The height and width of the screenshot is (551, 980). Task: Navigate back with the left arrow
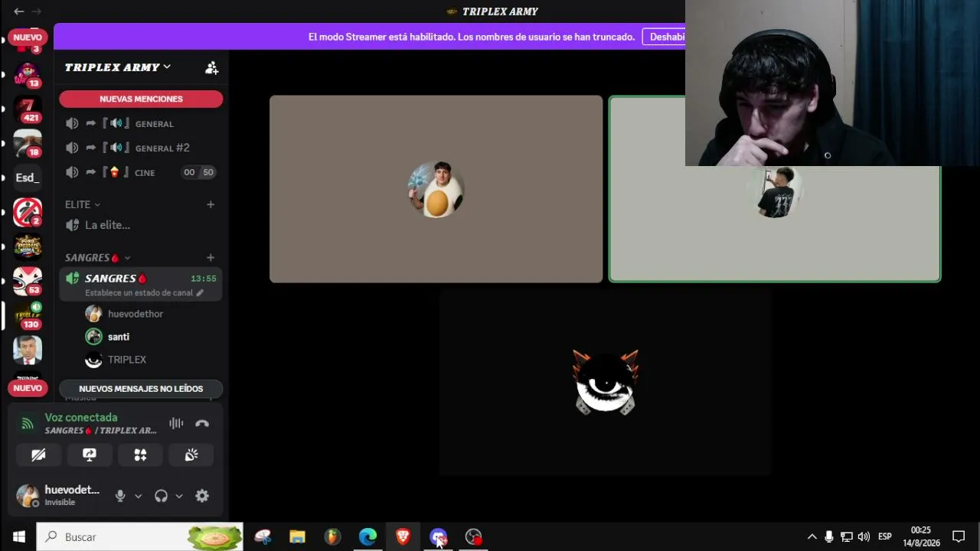pos(19,11)
